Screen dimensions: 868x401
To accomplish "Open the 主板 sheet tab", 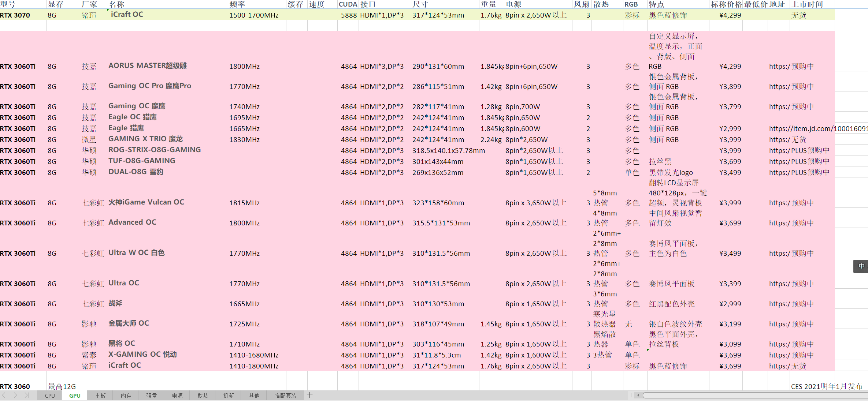I will (x=100, y=396).
